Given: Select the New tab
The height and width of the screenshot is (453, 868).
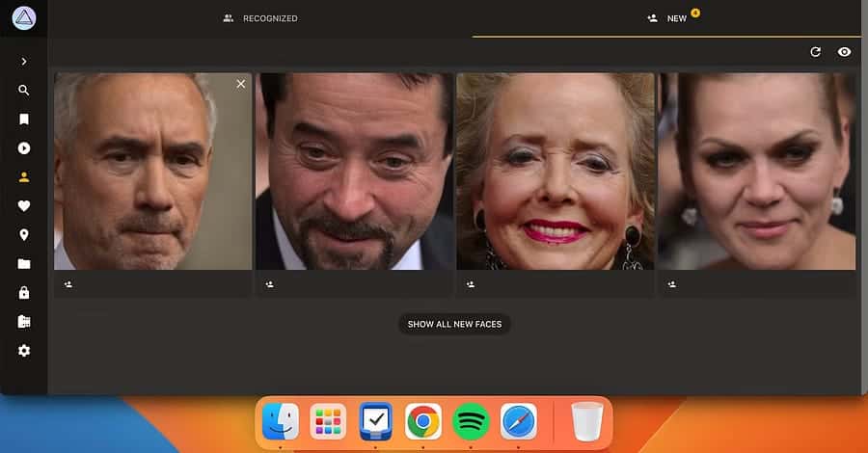Looking at the screenshot, I should 668,18.
